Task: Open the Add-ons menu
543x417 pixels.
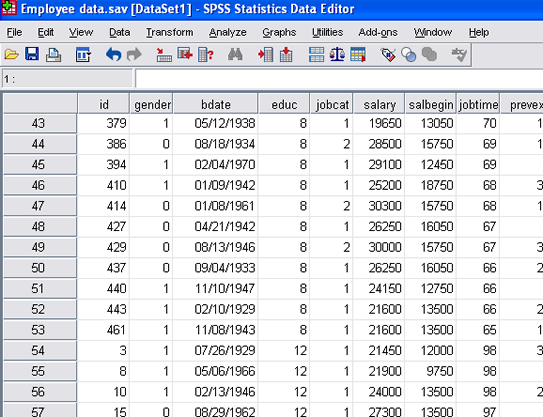Action: point(378,32)
